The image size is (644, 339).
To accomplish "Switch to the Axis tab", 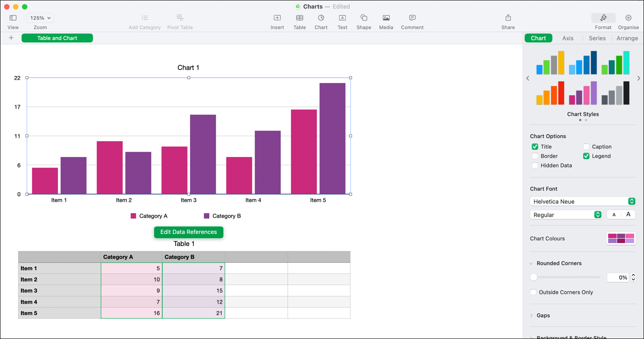I will coord(568,38).
